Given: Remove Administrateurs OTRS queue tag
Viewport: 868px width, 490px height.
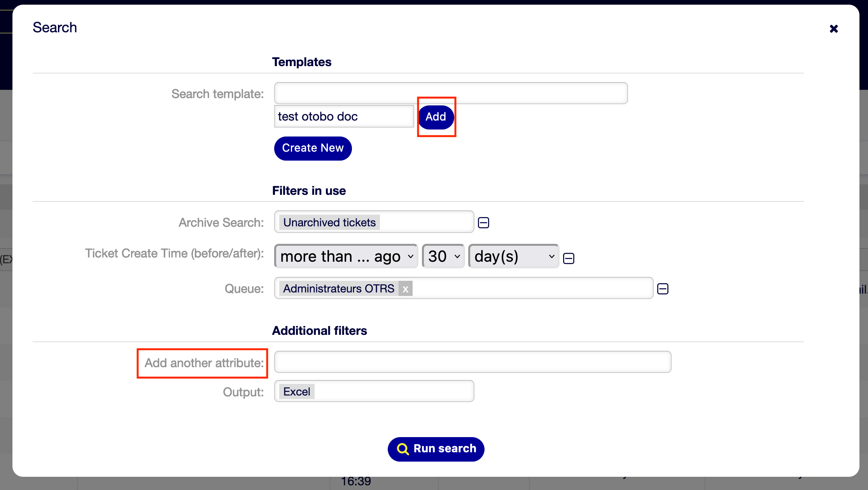Looking at the screenshot, I should tap(405, 289).
